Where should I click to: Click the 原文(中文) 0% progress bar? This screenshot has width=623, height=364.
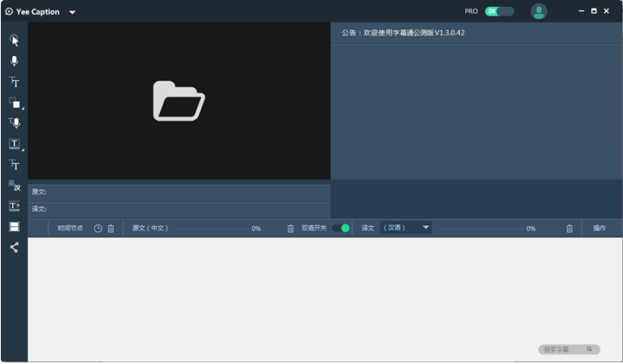point(212,229)
